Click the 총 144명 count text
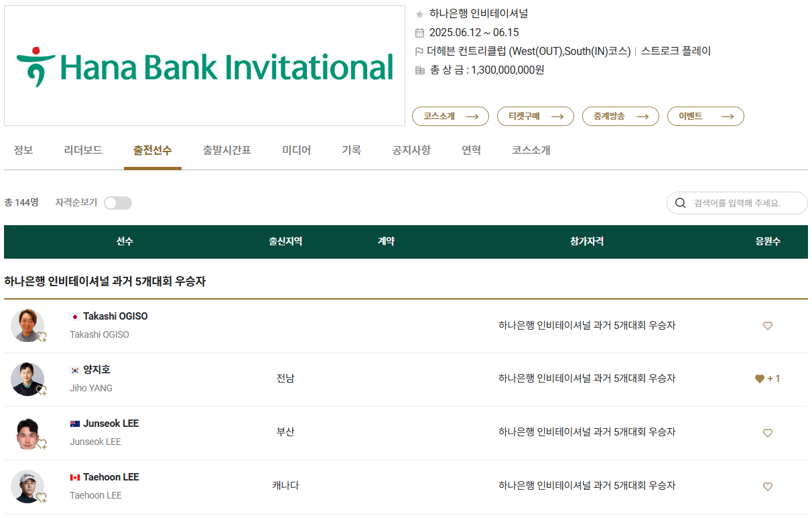The height and width of the screenshot is (518, 812). click(x=21, y=202)
